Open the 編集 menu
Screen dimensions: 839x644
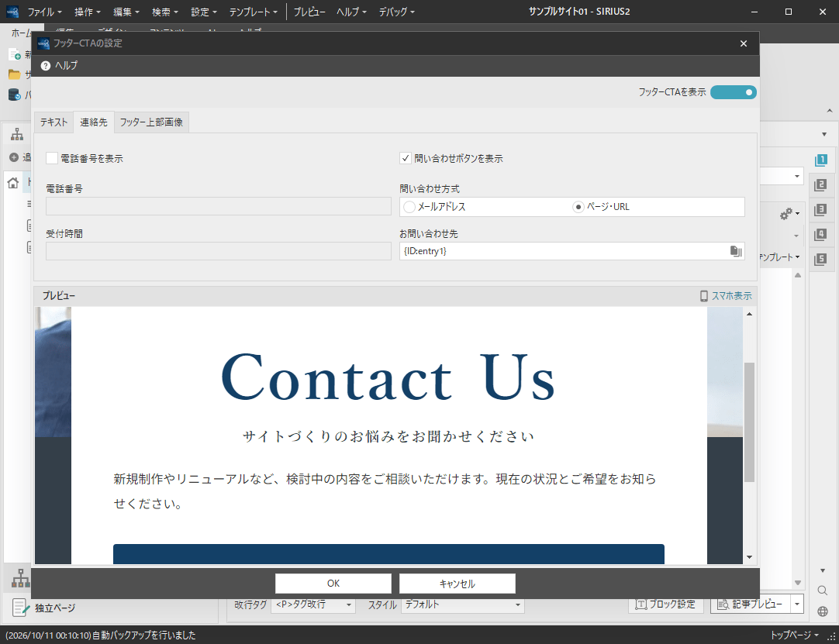[126, 12]
